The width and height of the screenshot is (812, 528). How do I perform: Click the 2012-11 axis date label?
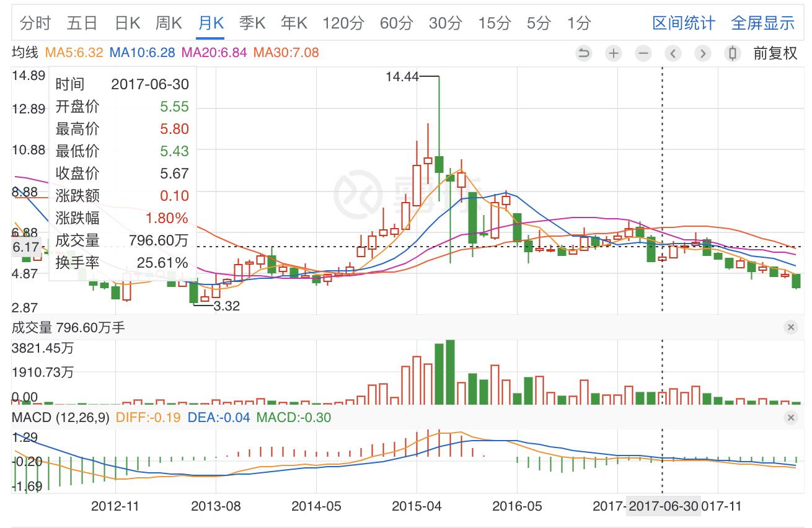click(115, 506)
